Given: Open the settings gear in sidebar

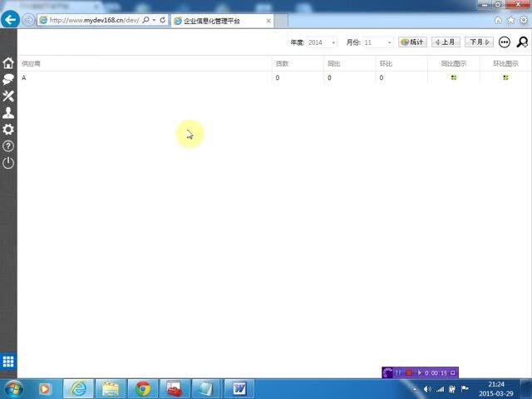Looking at the screenshot, I should [x=8, y=130].
